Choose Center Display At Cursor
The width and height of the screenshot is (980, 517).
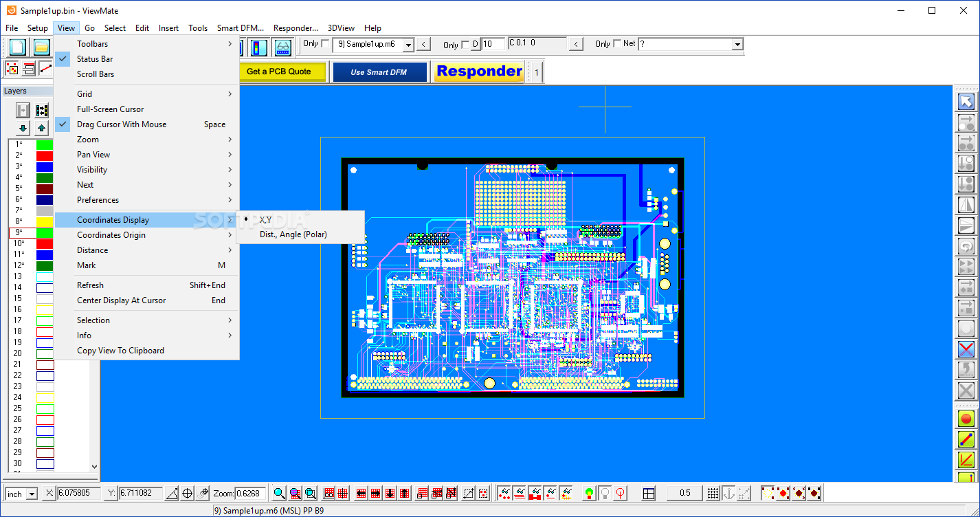(147, 300)
